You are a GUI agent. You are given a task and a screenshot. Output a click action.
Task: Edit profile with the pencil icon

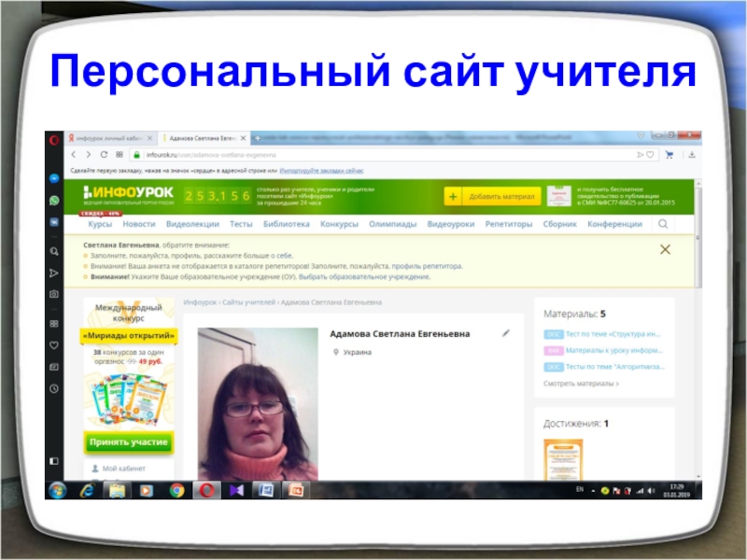[506, 333]
